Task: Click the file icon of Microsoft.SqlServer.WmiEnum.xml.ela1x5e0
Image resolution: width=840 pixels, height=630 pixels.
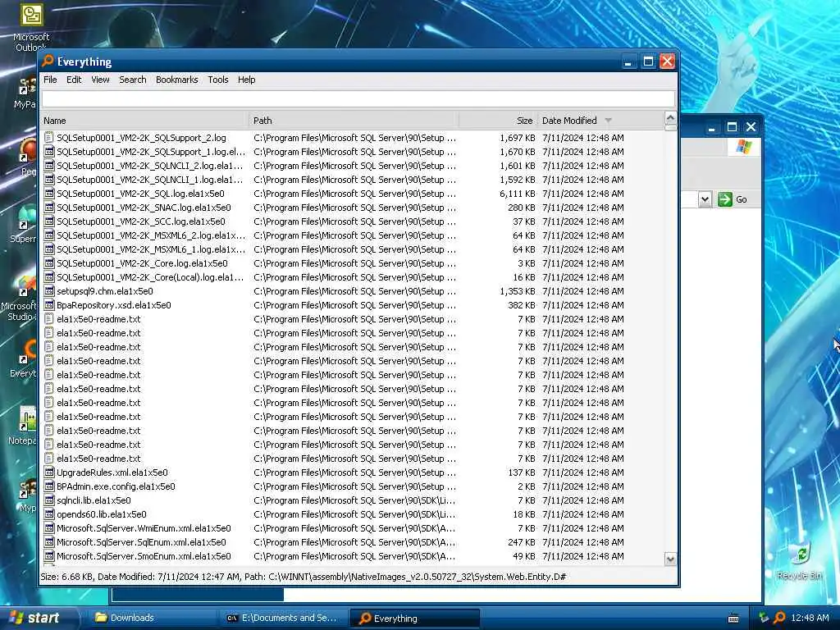Action: (x=49, y=528)
